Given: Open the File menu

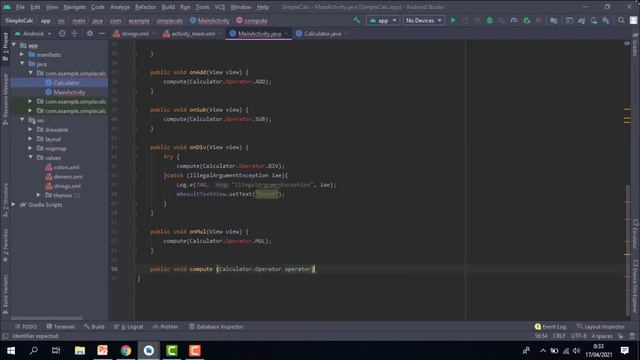Looking at the screenshot, I should tap(20, 7).
